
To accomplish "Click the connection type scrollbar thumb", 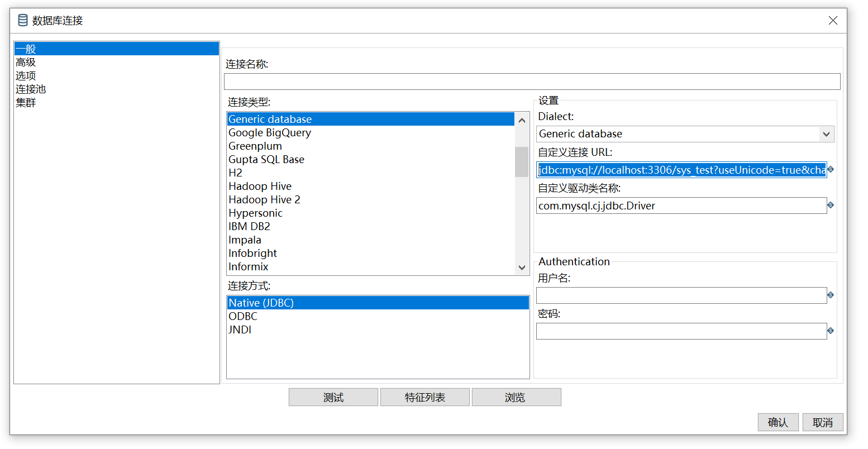I will 522,161.
